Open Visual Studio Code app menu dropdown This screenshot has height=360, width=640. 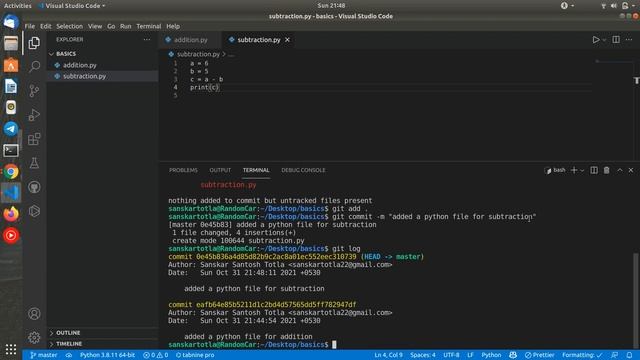pos(72,6)
